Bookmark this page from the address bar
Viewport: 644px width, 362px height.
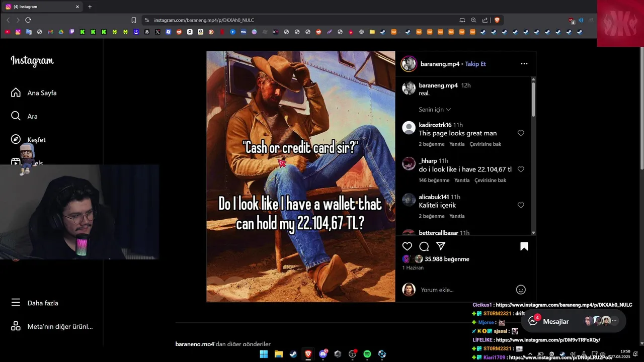(134, 20)
